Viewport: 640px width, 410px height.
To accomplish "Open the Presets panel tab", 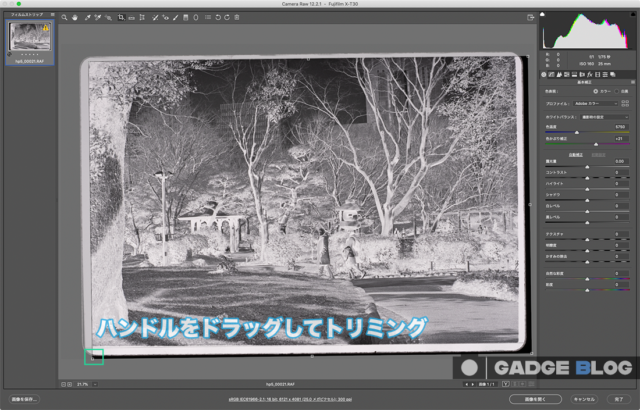I will click(605, 75).
